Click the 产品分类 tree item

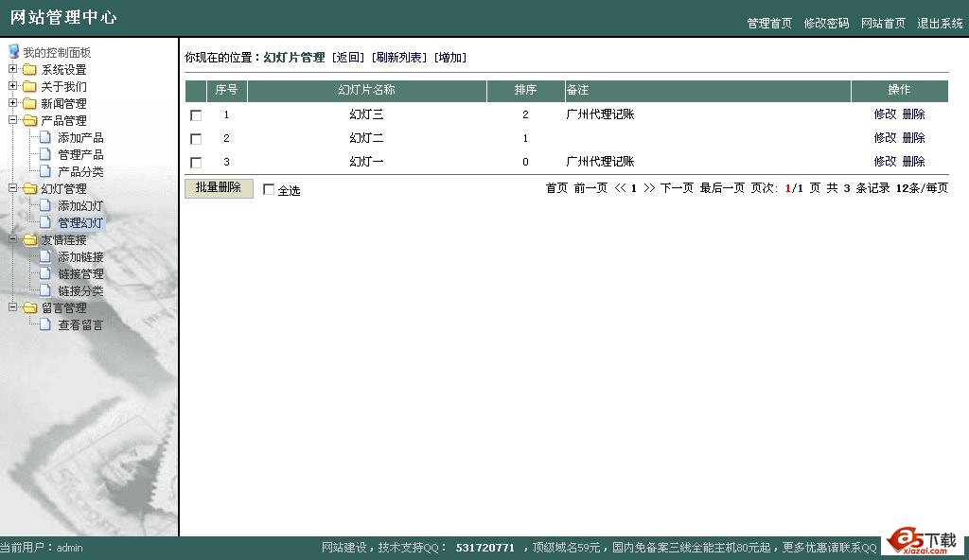click(x=80, y=172)
